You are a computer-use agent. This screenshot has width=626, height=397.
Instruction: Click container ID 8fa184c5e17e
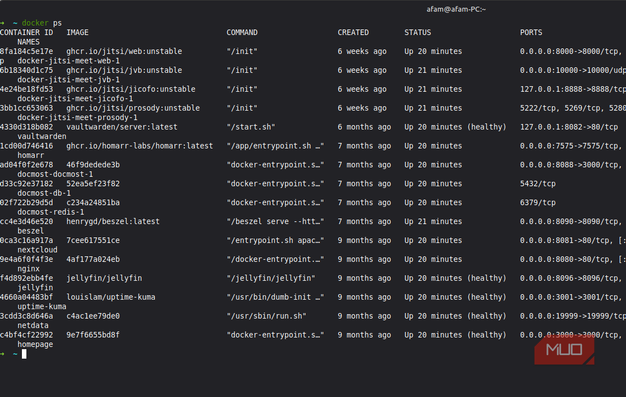tap(26, 51)
